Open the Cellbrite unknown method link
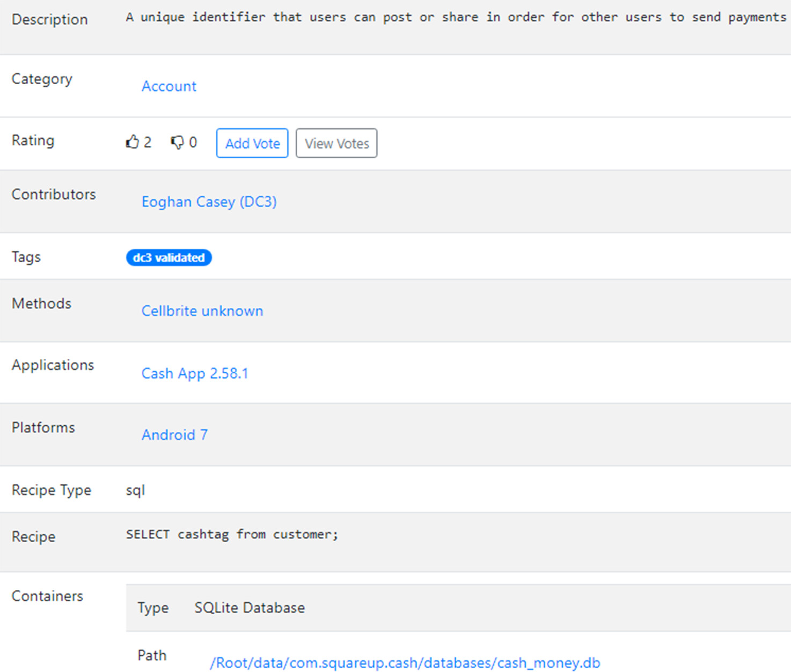 click(202, 311)
